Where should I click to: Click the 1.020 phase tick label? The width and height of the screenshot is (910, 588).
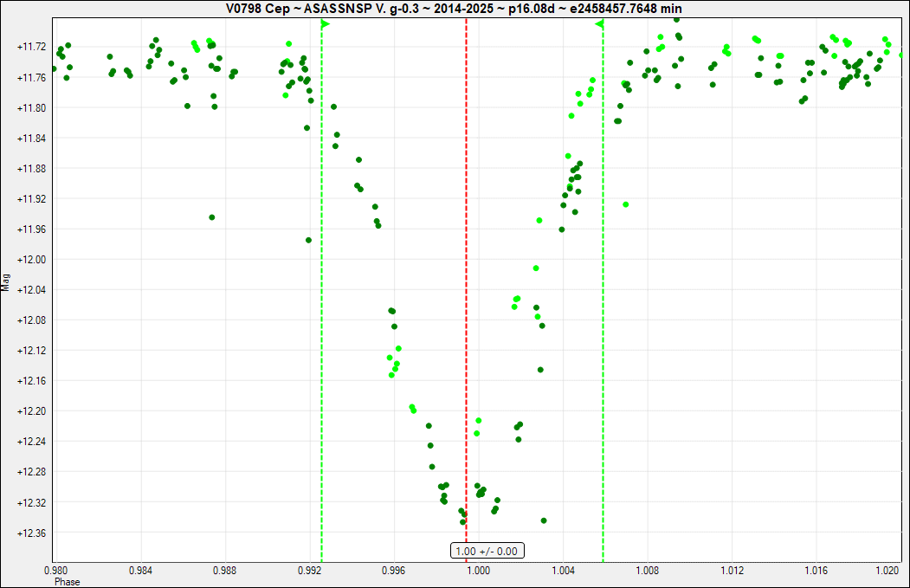tap(888, 571)
